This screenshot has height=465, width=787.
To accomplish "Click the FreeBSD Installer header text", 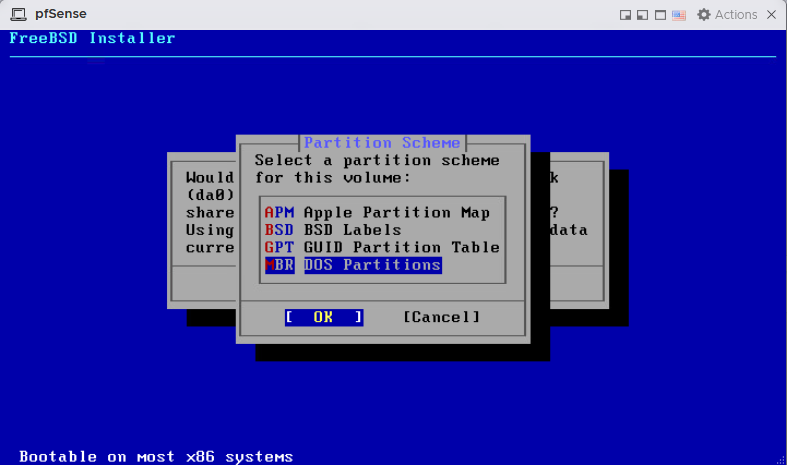I will [92, 38].
